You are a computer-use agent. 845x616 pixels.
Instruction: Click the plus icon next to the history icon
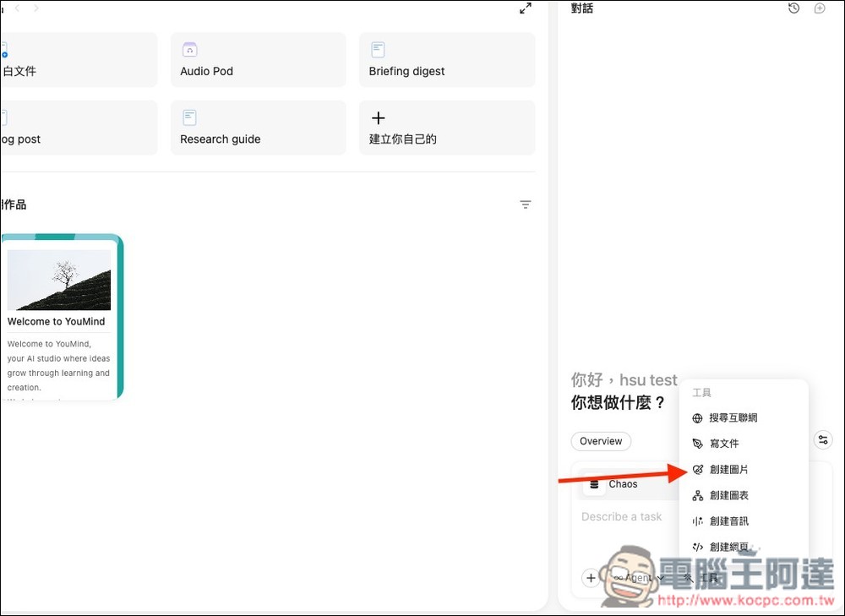(818, 8)
